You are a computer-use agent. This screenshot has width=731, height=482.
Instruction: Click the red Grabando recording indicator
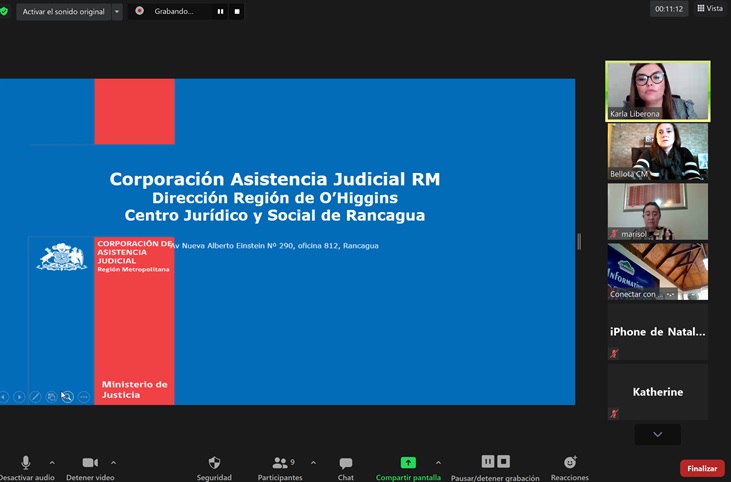[139, 11]
